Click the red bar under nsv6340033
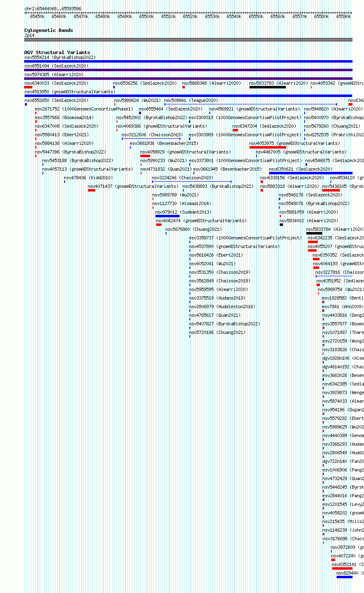364x593 pixels. click(x=28, y=87)
